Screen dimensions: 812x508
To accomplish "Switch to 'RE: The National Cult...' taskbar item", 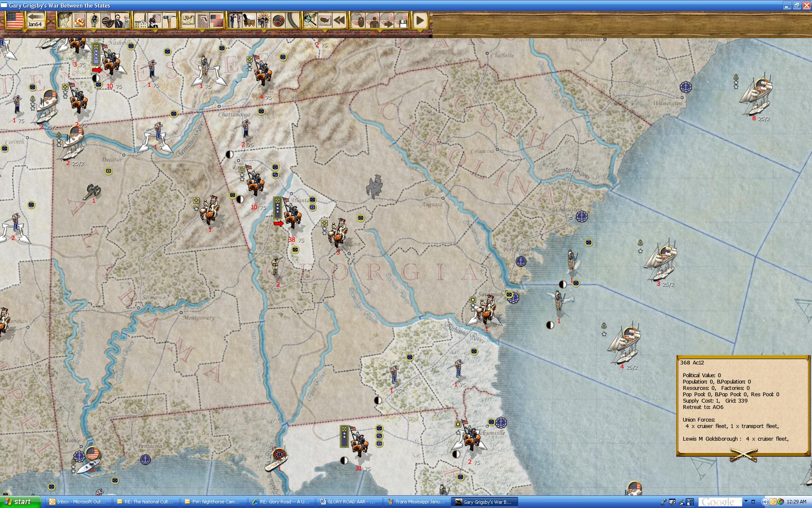I will point(145,502).
